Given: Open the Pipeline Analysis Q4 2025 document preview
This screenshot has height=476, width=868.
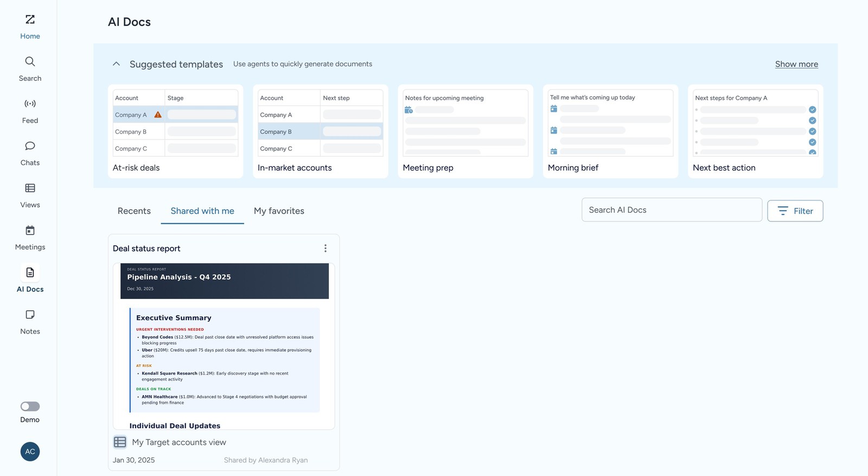Looking at the screenshot, I should pyautogui.click(x=224, y=346).
